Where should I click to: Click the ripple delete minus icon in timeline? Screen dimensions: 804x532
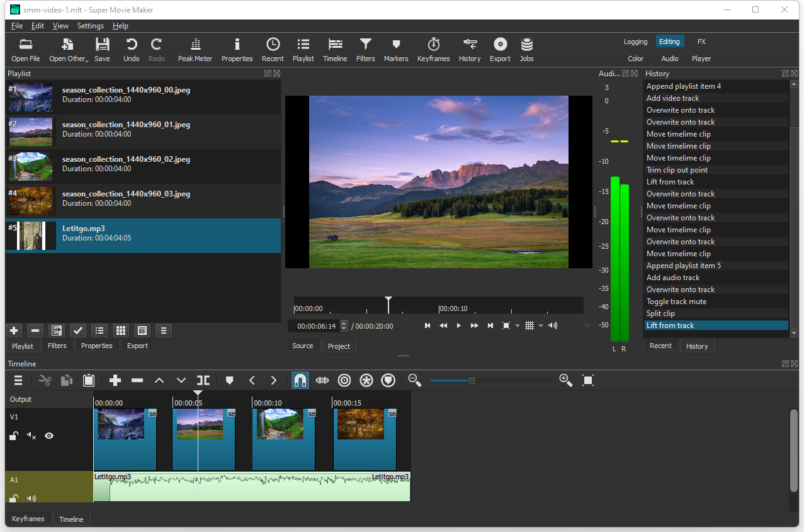pos(137,380)
